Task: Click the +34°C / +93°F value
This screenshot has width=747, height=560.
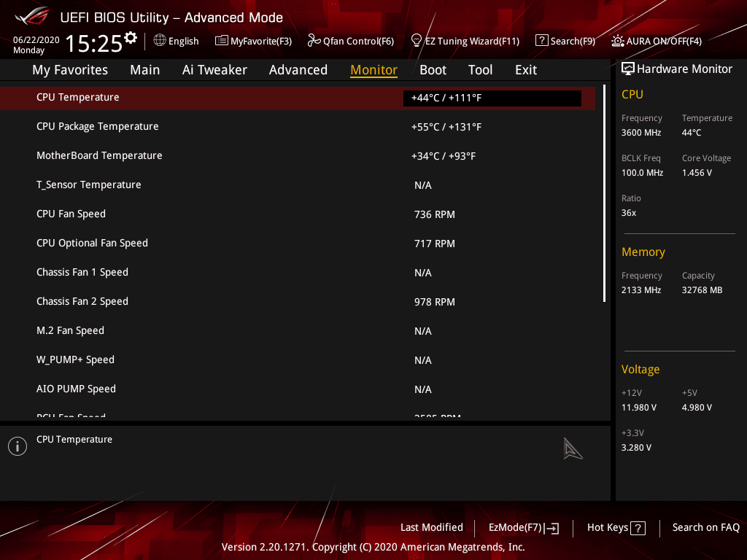Action: click(x=444, y=156)
